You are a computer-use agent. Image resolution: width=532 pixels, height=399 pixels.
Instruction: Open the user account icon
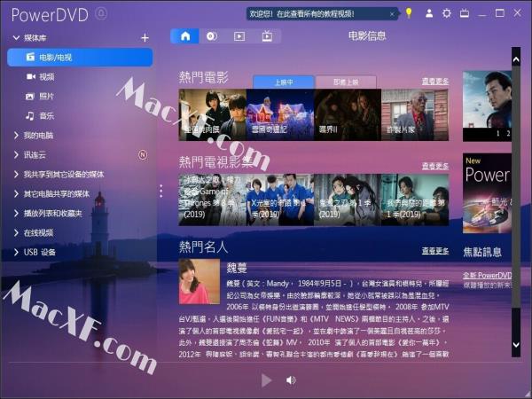(x=429, y=13)
